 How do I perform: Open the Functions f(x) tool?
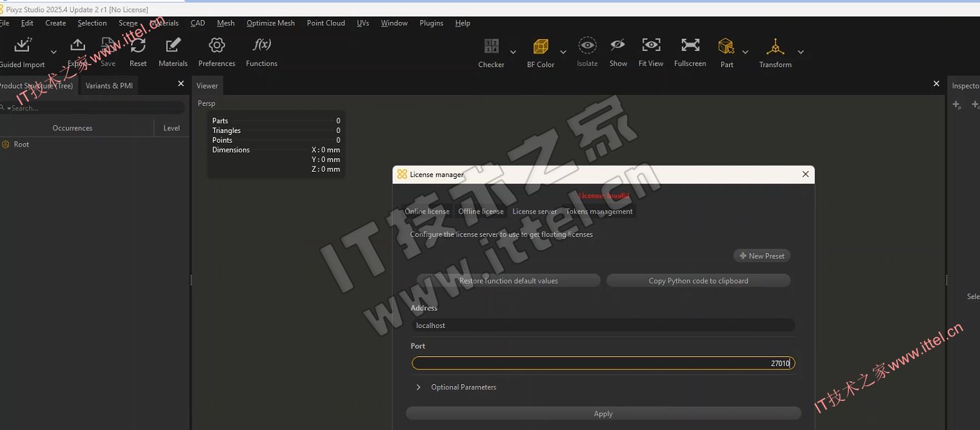[261, 46]
